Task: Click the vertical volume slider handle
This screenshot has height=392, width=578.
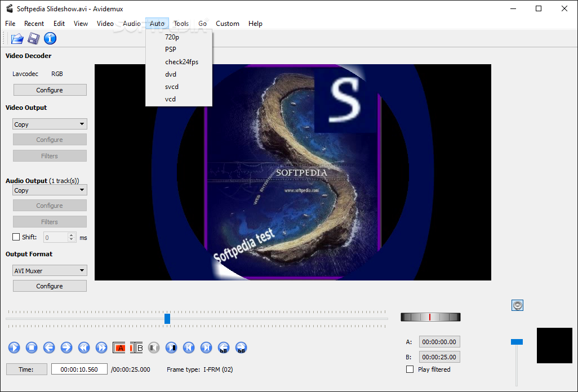Action: (517, 342)
